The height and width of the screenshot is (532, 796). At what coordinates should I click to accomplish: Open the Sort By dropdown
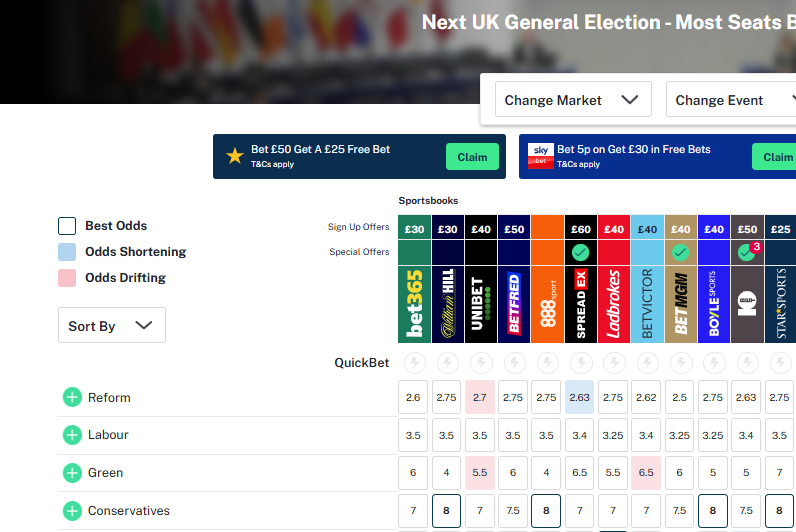(112, 325)
